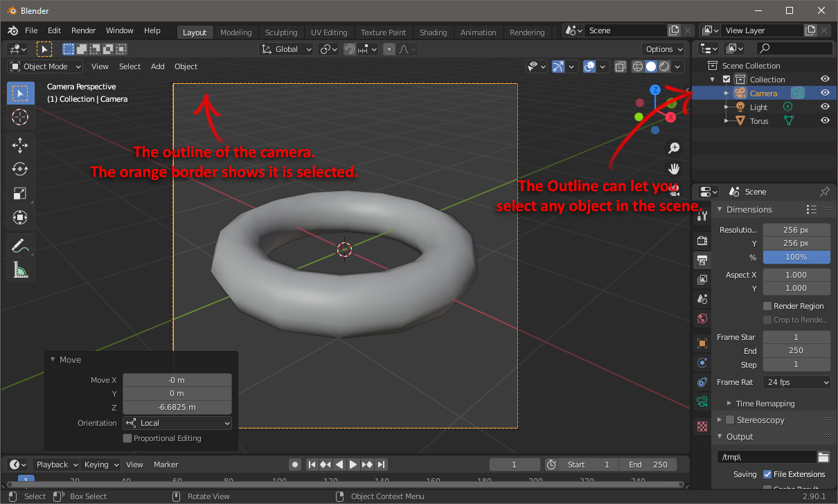Switch to wireframe viewport shading
838x504 pixels.
(636, 66)
